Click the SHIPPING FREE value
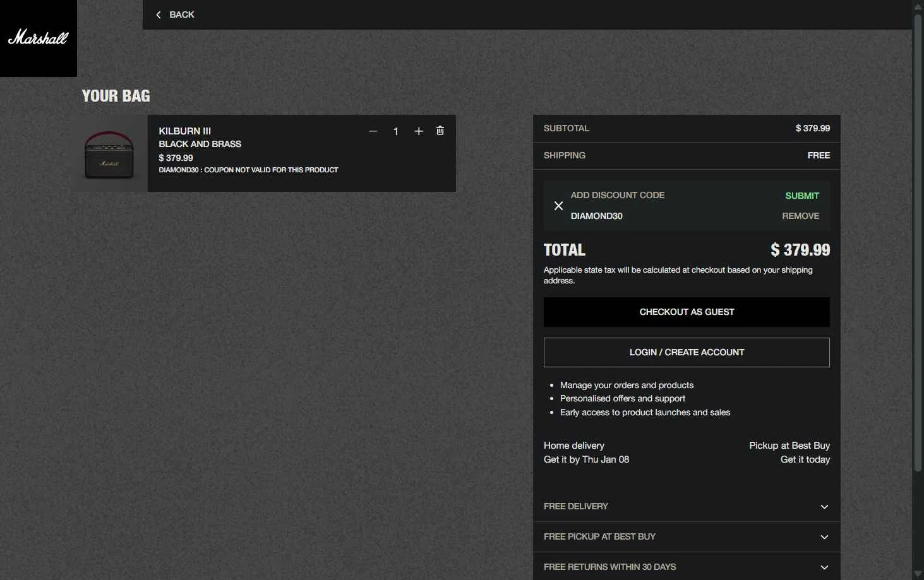 point(819,155)
